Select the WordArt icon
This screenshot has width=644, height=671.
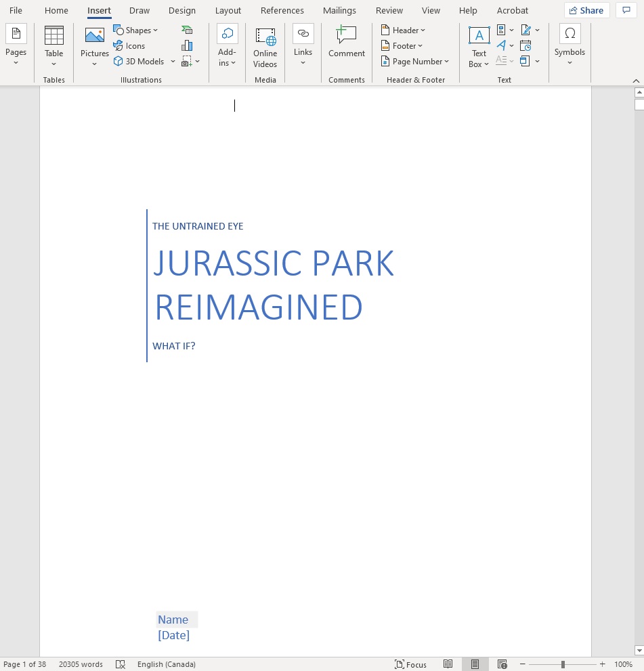[x=502, y=45]
